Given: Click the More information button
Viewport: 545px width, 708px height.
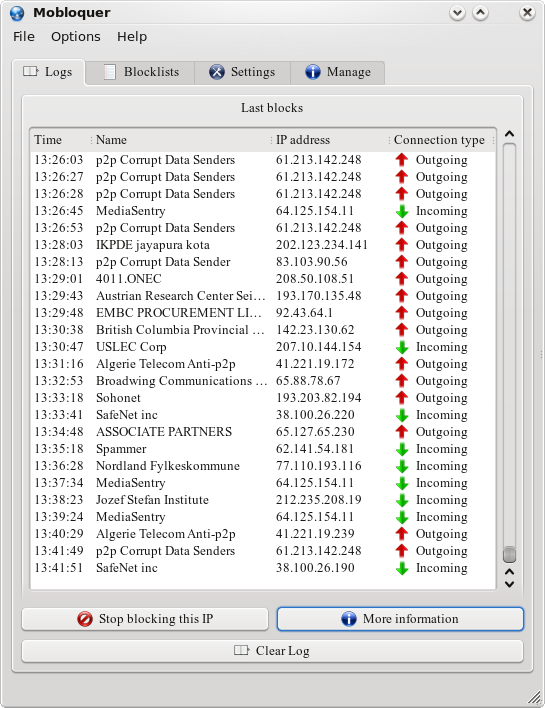Looking at the screenshot, I should click(x=400, y=619).
